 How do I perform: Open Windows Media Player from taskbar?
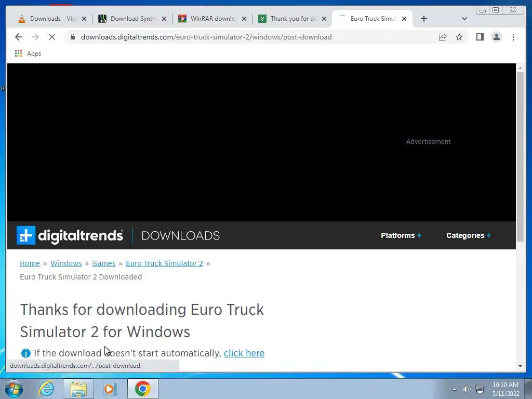pyautogui.click(x=110, y=389)
